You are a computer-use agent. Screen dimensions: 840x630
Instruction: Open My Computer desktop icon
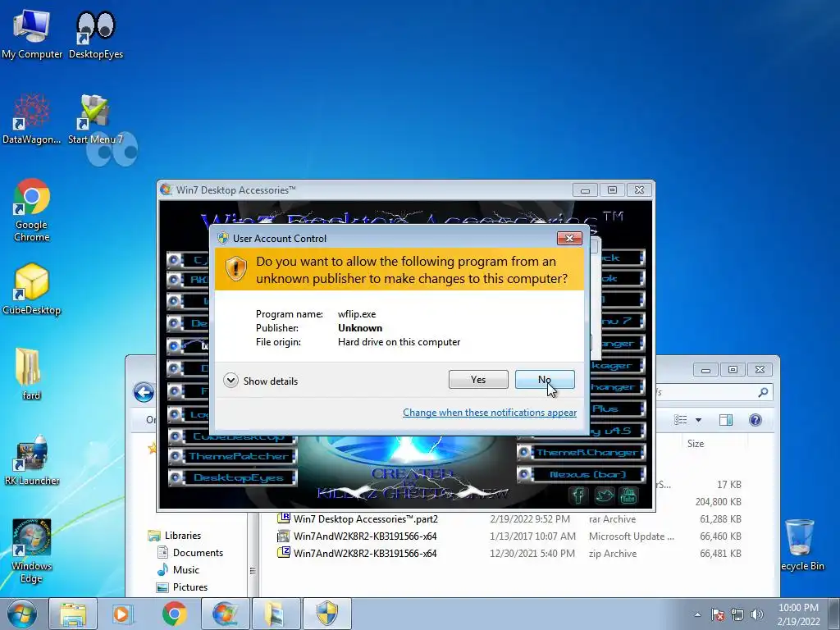click(x=32, y=33)
